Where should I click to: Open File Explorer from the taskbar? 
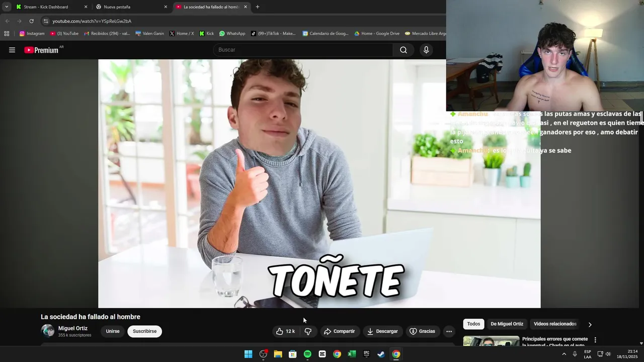(x=278, y=354)
